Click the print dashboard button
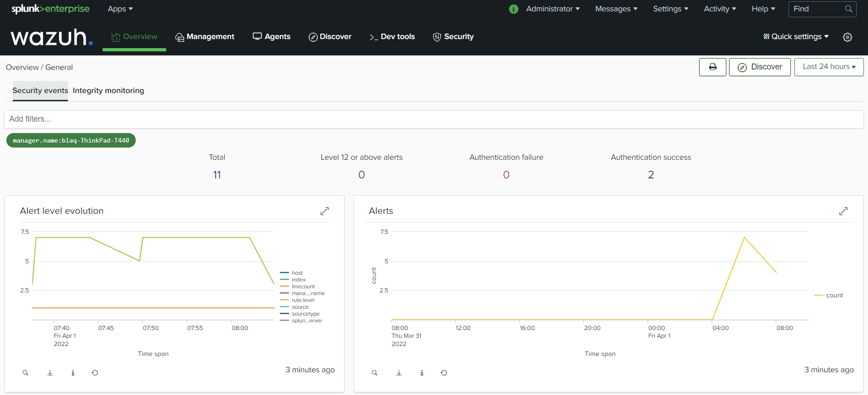This screenshot has height=395, width=868. [713, 67]
